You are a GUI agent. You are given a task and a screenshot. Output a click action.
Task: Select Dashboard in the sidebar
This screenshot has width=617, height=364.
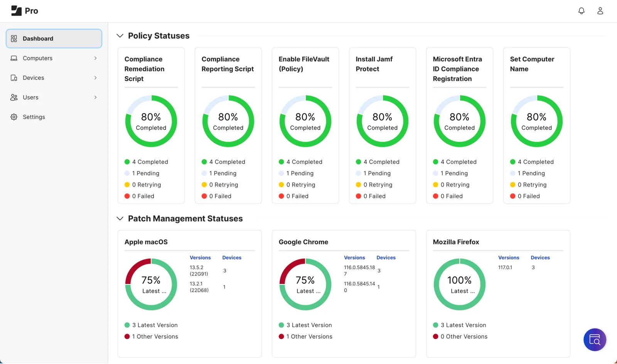pos(54,39)
